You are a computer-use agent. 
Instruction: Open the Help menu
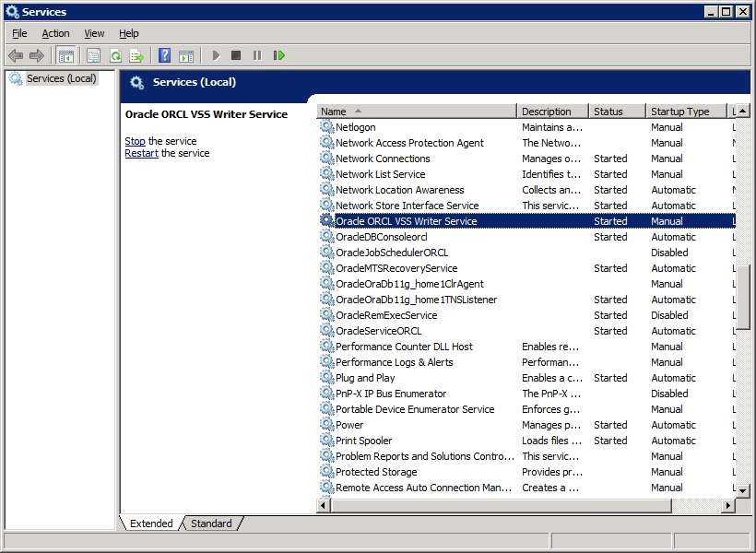click(x=129, y=33)
